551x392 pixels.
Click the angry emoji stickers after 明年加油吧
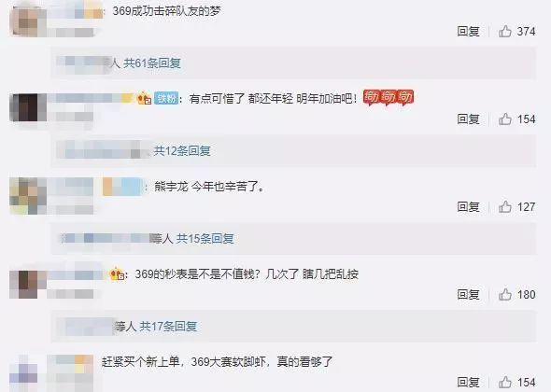pos(389,97)
